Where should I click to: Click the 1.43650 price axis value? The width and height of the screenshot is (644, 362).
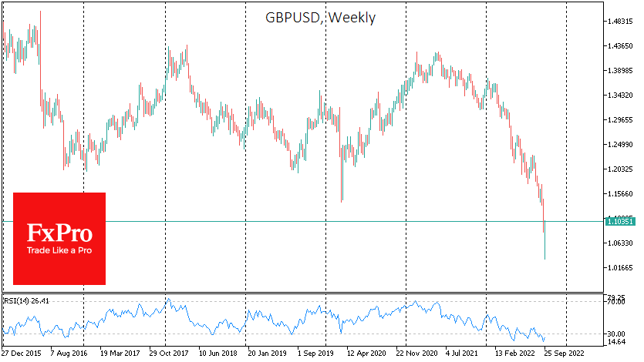click(x=620, y=46)
